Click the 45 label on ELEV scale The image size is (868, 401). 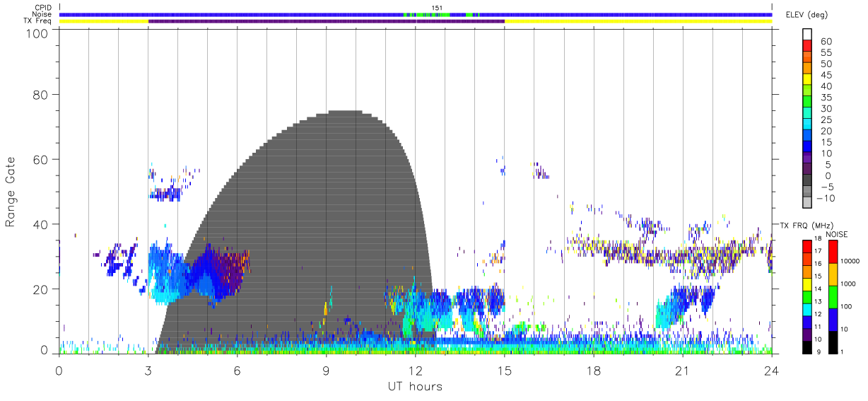click(x=826, y=76)
